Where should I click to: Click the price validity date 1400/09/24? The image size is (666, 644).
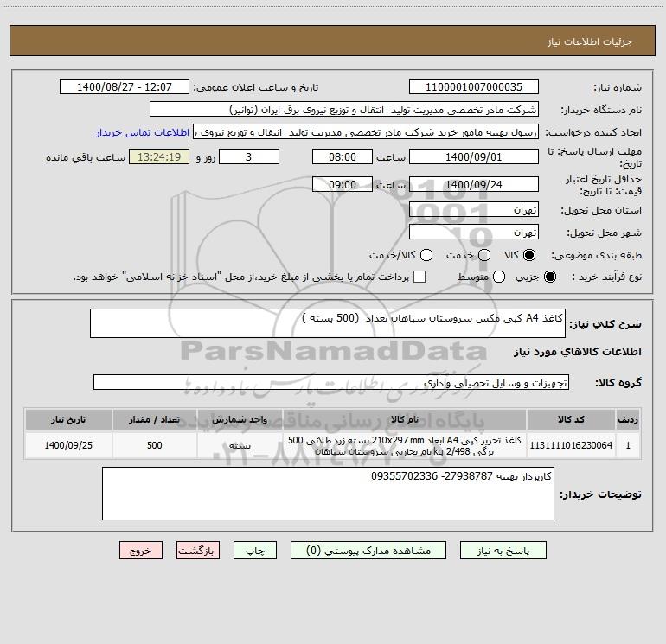tap(474, 184)
